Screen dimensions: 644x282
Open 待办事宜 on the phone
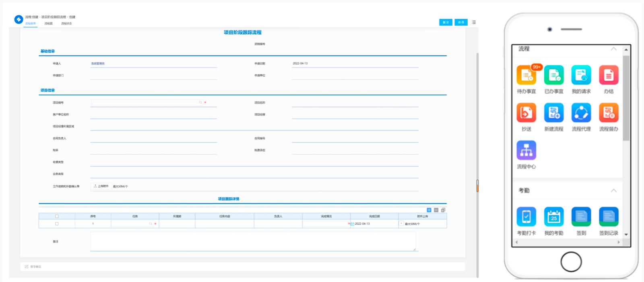point(526,75)
